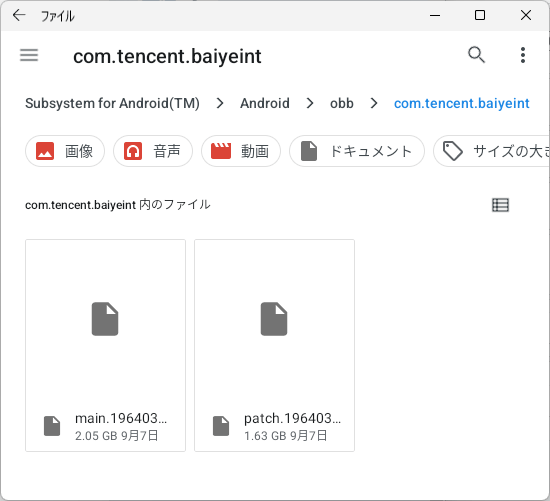
Task: Click the headphone icon in 音声 chip
Action: [133, 151]
